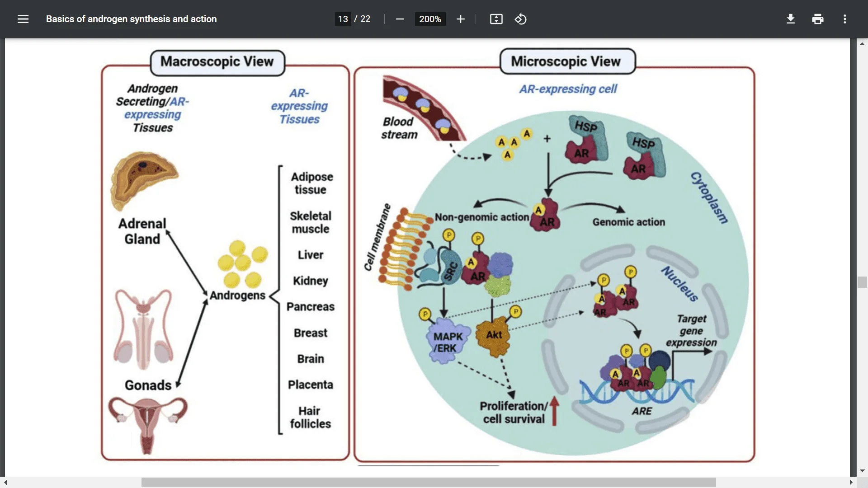Click the 'Androgens' label
Viewport: 868px width, 488px height.
(x=237, y=296)
